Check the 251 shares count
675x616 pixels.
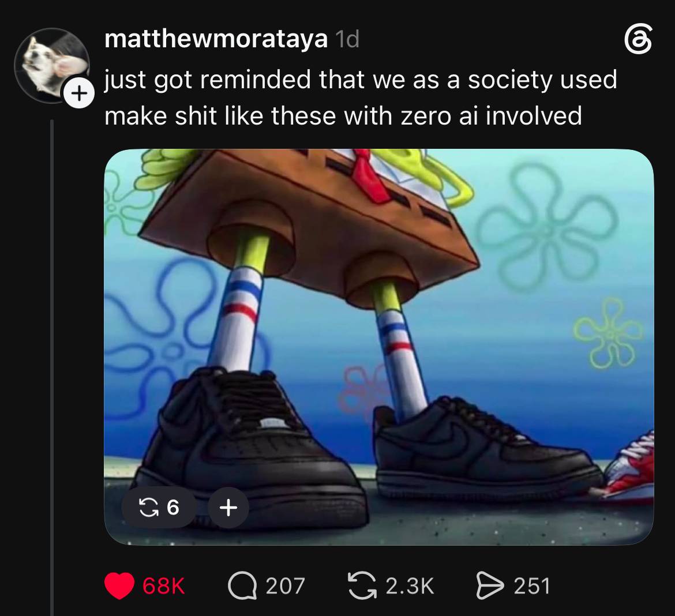[532, 587]
